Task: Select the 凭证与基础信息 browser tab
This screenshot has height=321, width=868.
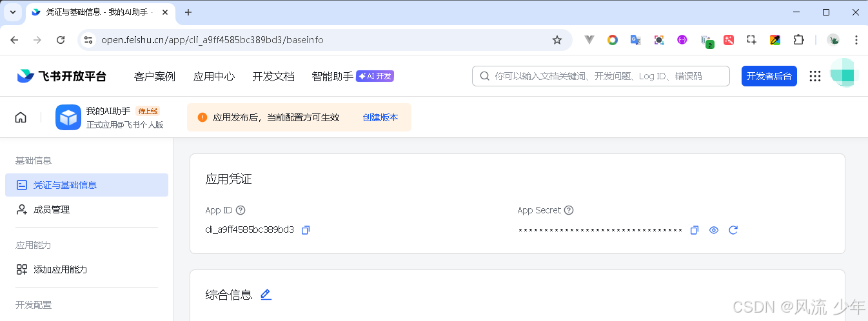Action: pos(100,12)
